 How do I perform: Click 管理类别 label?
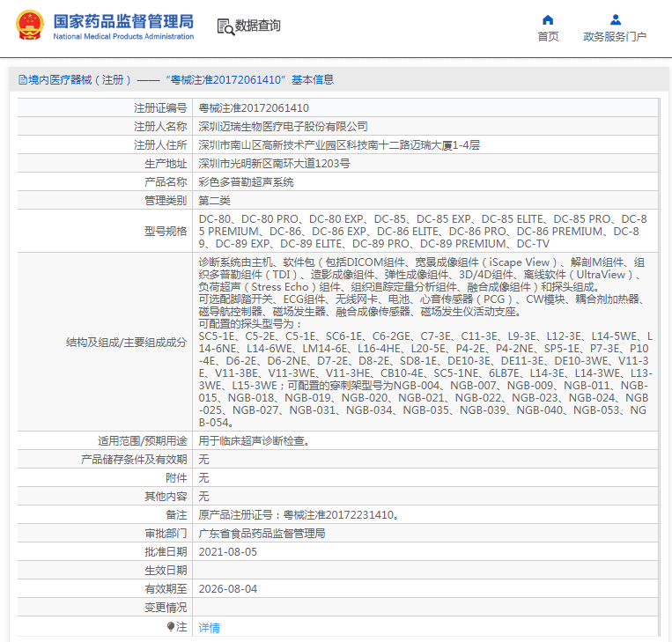166,200
